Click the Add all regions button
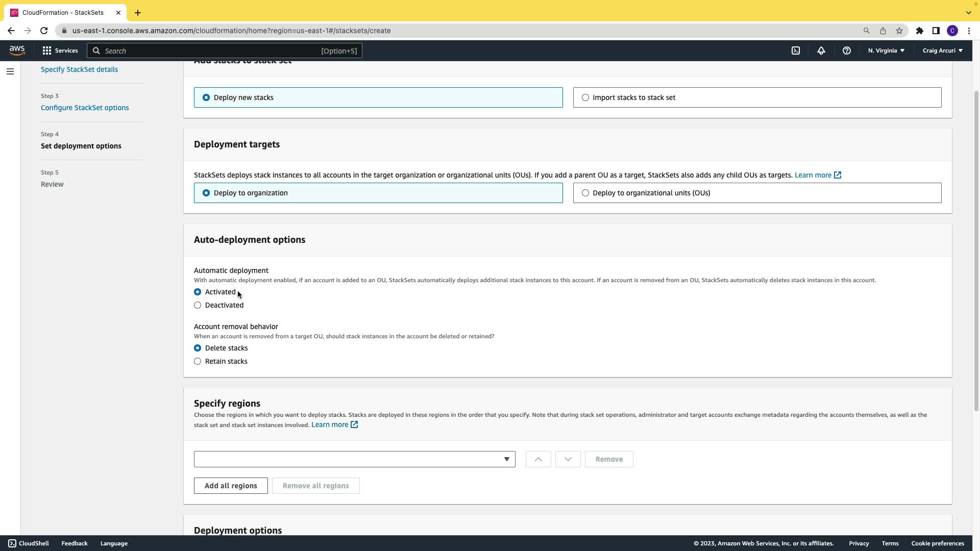Screen dimensions: 980x551 pyautogui.click(x=231, y=486)
